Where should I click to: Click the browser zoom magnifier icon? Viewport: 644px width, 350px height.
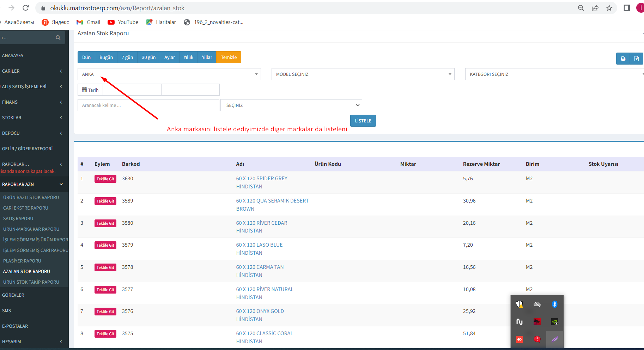[x=581, y=8]
